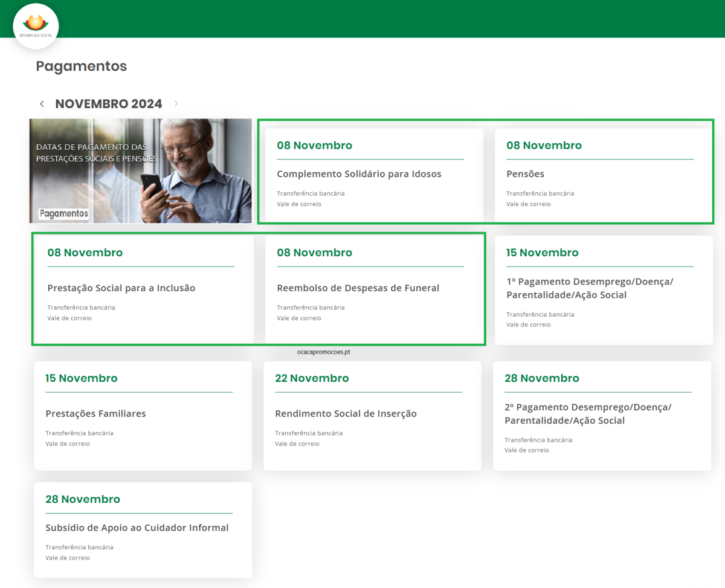Click 28 Novembro date above Subsídio de Apoio
The image size is (725, 588).
coord(82,499)
